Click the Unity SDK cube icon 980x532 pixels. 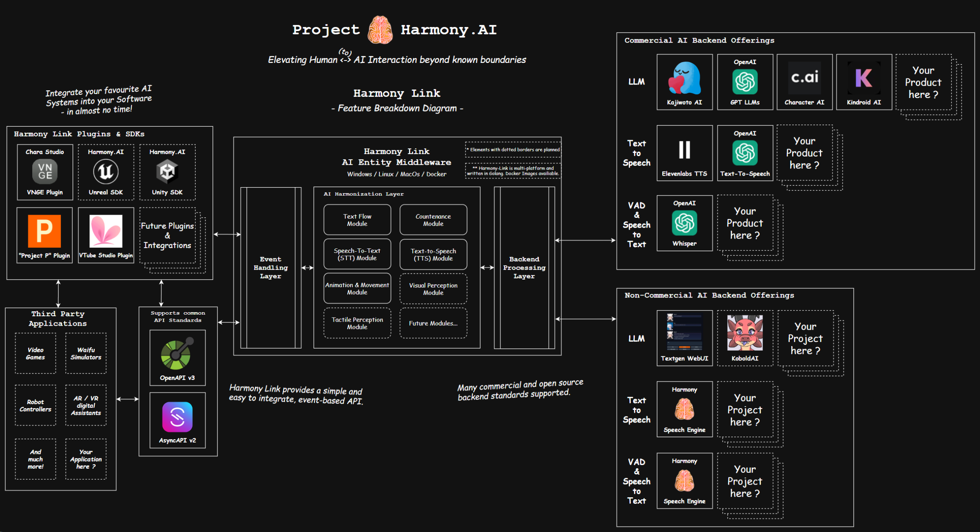point(167,172)
